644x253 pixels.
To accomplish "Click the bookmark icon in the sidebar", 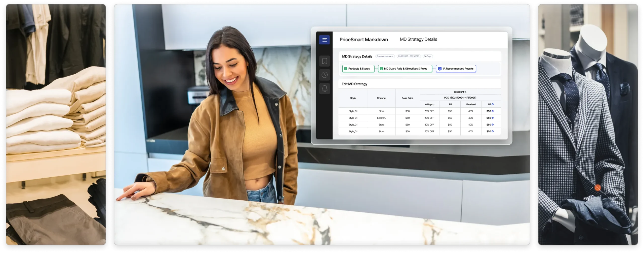I will tap(325, 61).
